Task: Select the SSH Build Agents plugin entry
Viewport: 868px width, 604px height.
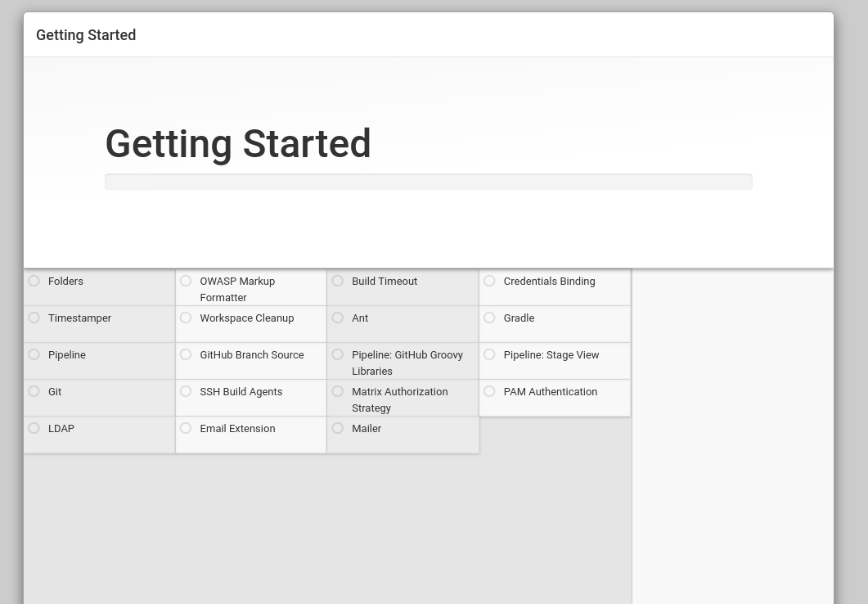Action: point(241,391)
